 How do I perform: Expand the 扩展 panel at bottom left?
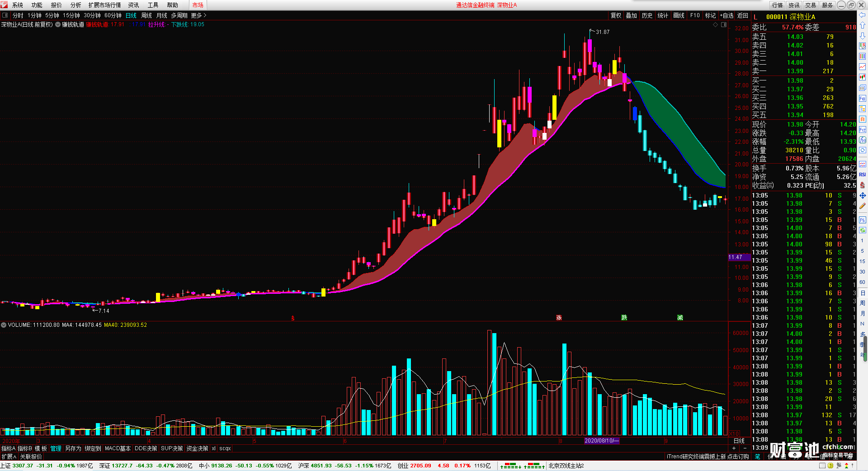9,457
